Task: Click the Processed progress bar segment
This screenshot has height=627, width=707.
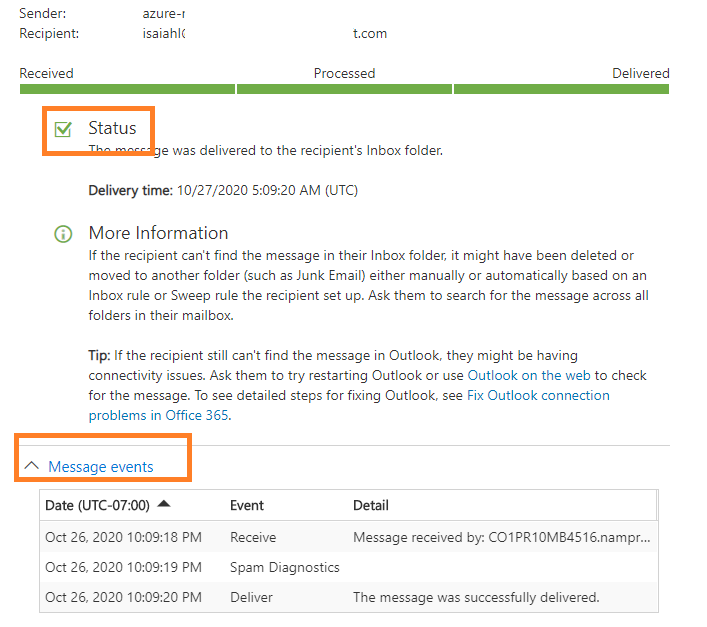Action: pyautogui.click(x=344, y=89)
